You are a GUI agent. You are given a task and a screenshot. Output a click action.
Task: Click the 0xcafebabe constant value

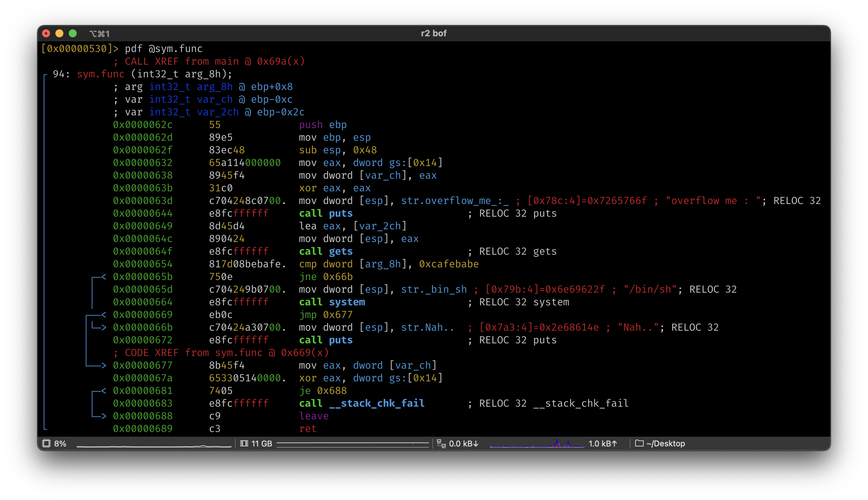point(449,264)
